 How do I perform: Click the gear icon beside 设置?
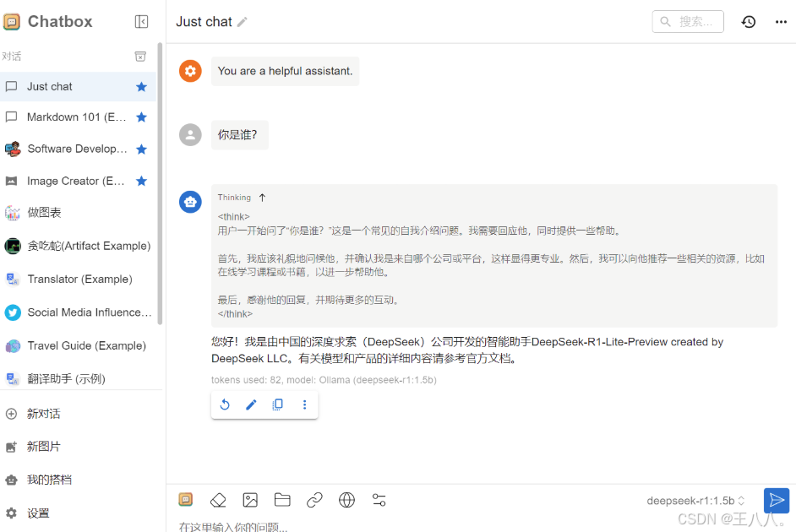(x=11, y=513)
